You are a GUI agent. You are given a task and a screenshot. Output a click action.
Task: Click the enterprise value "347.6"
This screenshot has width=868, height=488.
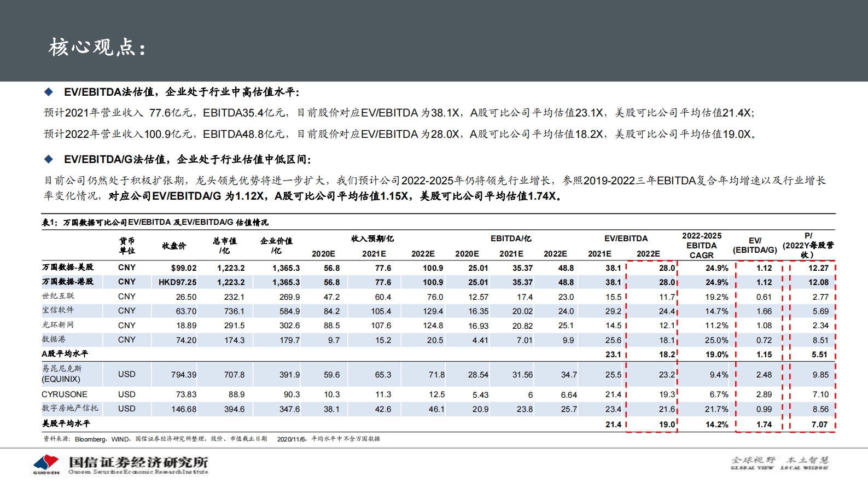pyautogui.click(x=289, y=409)
